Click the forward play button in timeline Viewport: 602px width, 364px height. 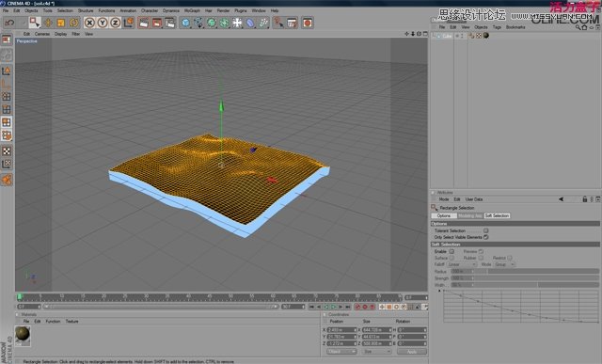coord(333,307)
